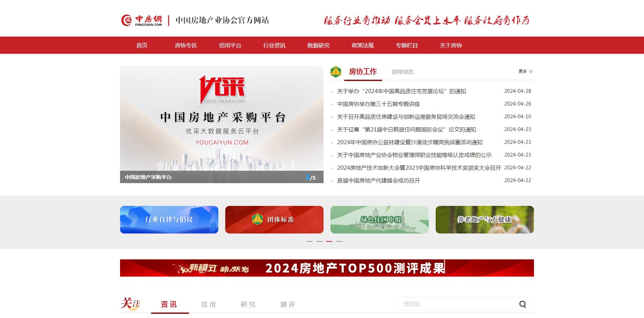This screenshot has height=318, width=644.
Task: Open 行业资讯 menu item
Action: pyautogui.click(x=274, y=45)
